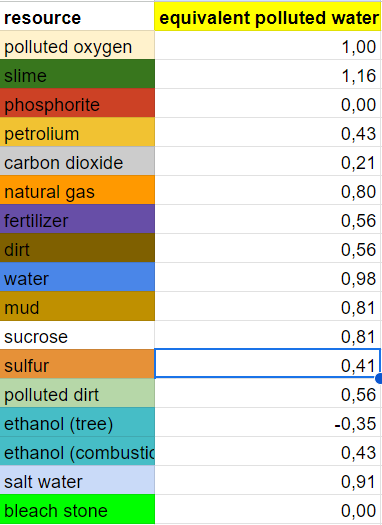Grab the blue fill handle of selected cell
Screen dimensions: 382x525
point(379,379)
